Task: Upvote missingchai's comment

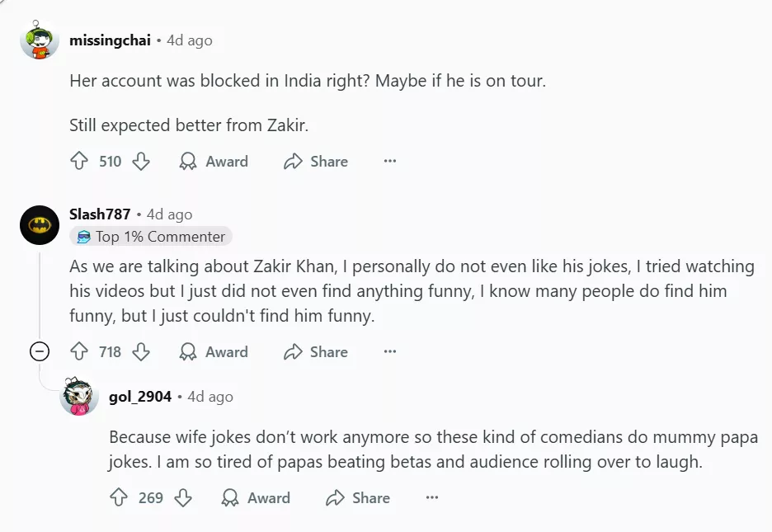Action: tap(79, 162)
